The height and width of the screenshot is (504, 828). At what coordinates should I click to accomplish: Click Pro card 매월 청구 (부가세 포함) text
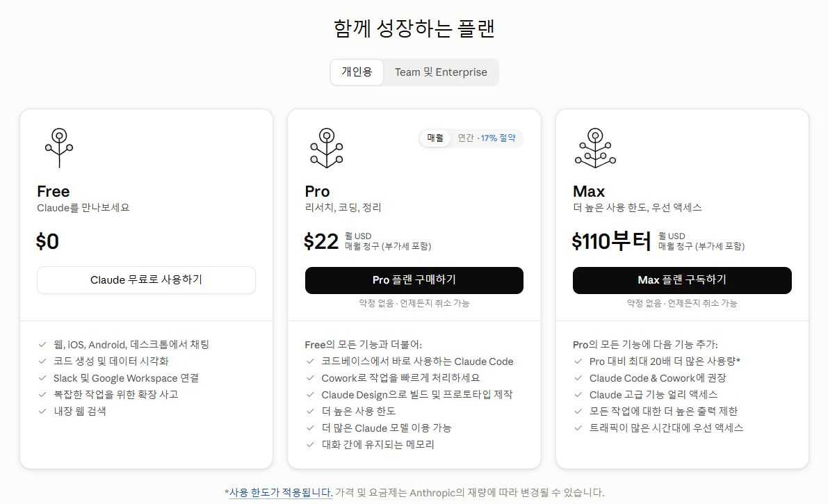[388, 246]
